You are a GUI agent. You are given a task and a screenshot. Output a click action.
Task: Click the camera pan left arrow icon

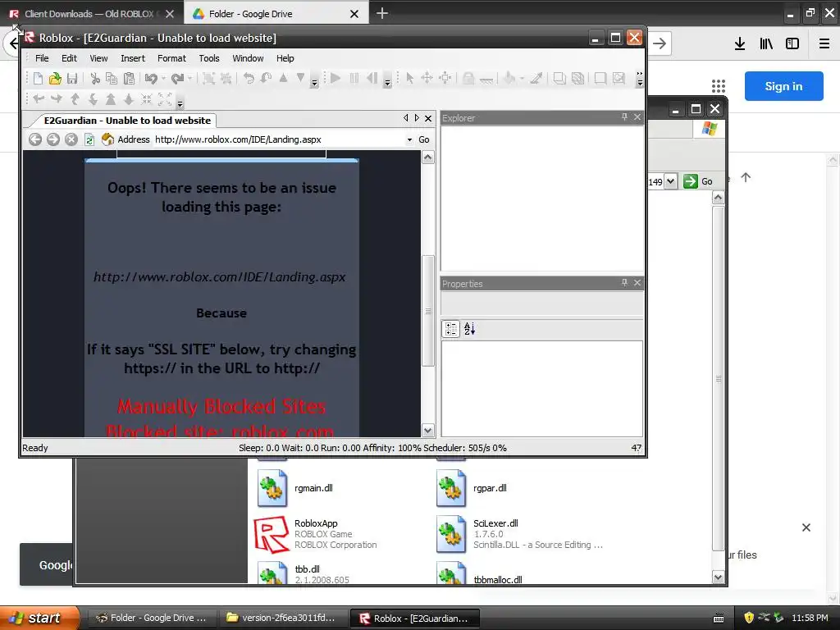39,99
